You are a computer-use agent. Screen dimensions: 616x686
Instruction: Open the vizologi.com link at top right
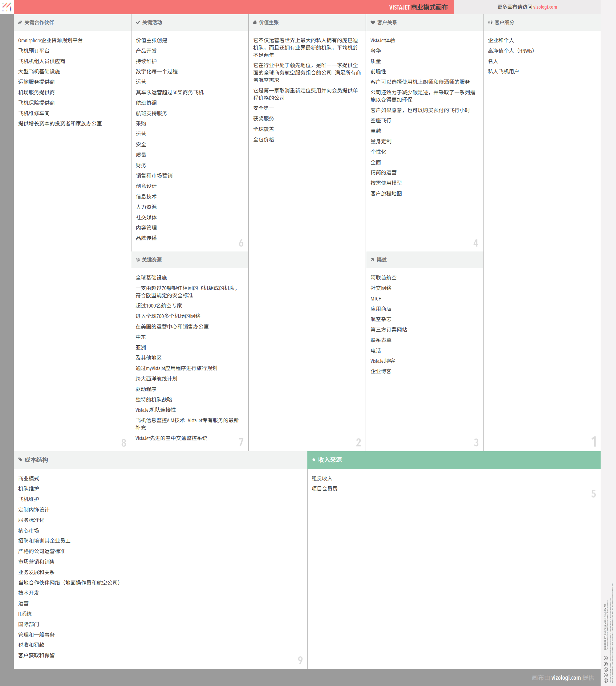545,7
